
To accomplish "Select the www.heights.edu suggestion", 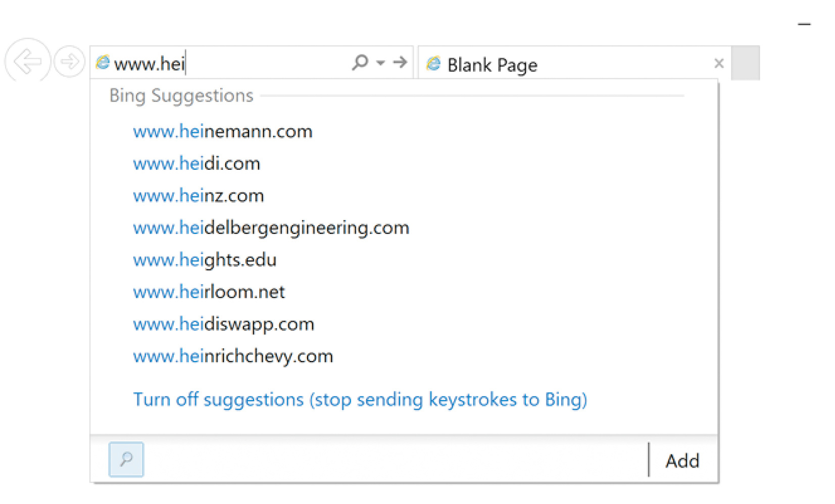I will tap(205, 260).
